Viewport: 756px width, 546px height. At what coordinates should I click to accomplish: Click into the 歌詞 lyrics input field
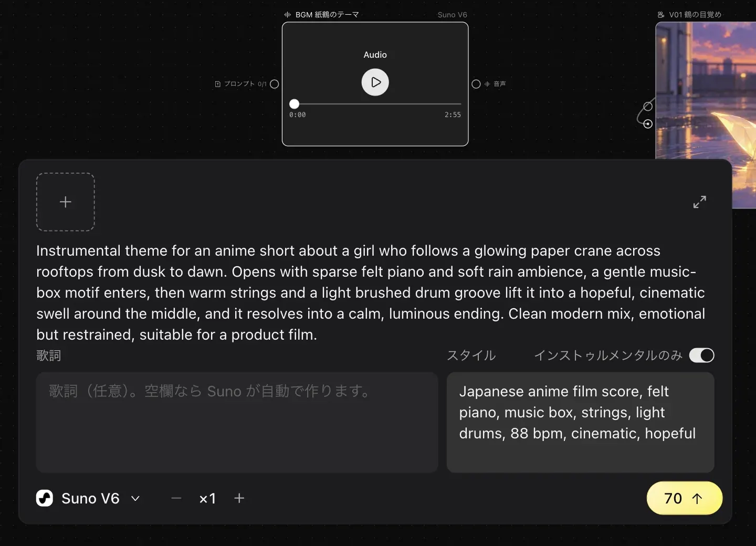(237, 422)
